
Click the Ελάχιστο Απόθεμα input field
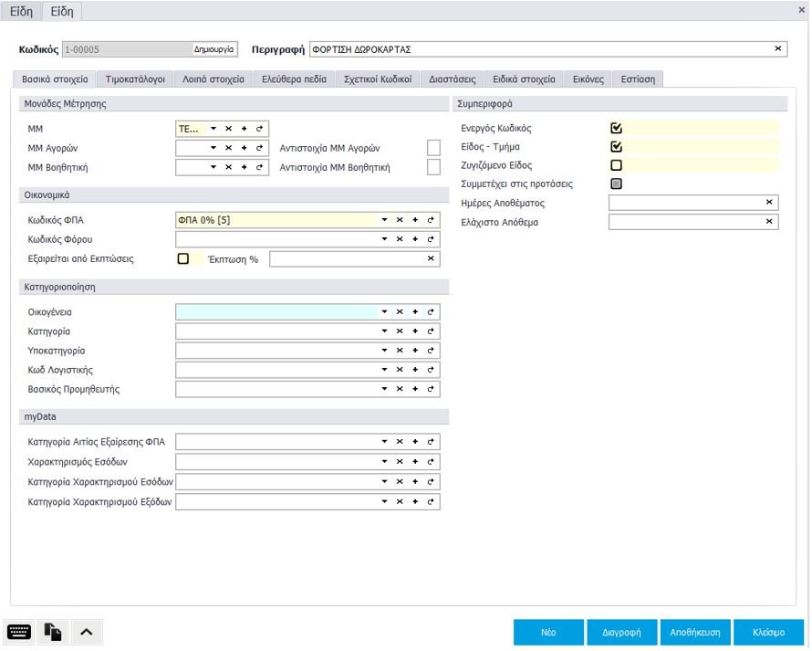(x=684, y=222)
